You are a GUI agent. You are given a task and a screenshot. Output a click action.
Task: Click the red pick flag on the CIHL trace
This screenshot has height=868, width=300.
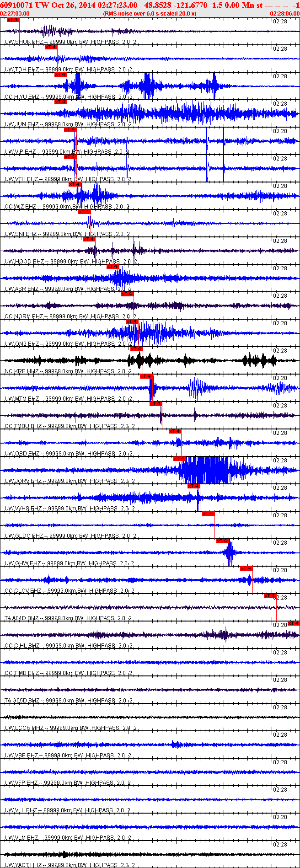tap(294, 623)
